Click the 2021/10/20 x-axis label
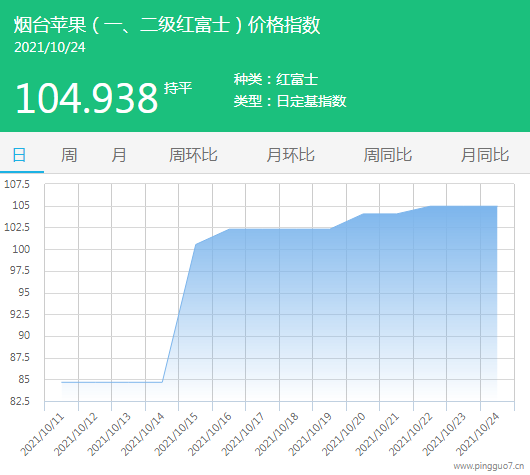The width and height of the screenshot is (530, 475). pos(343,434)
